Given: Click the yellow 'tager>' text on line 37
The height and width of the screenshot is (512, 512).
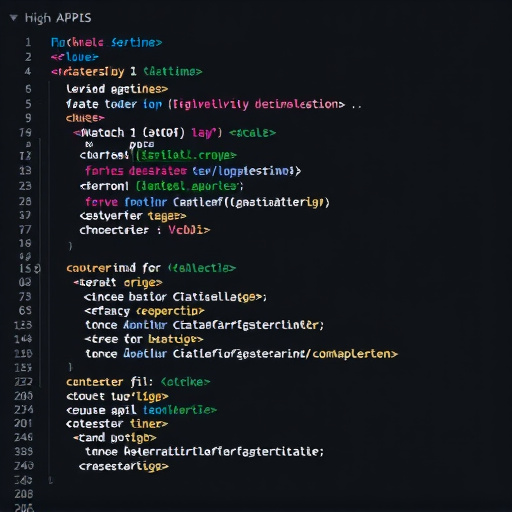Looking at the screenshot, I should pyautogui.click(x=167, y=216).
